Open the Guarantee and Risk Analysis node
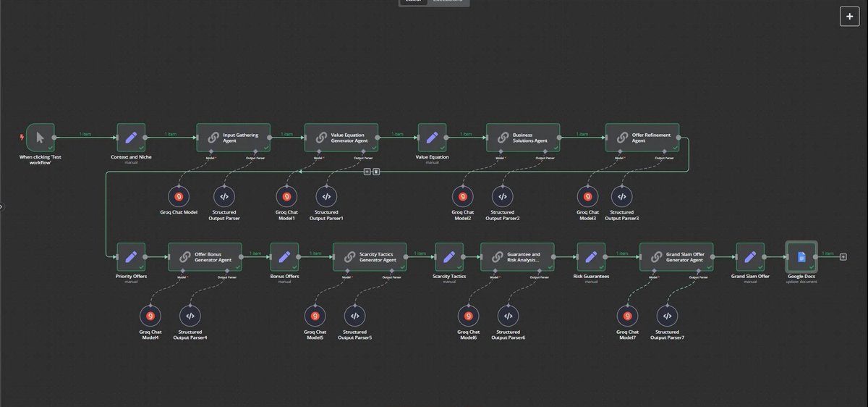The height and width of the screenshot is (407, 868). pyautogui.click(x=518, y=256)
